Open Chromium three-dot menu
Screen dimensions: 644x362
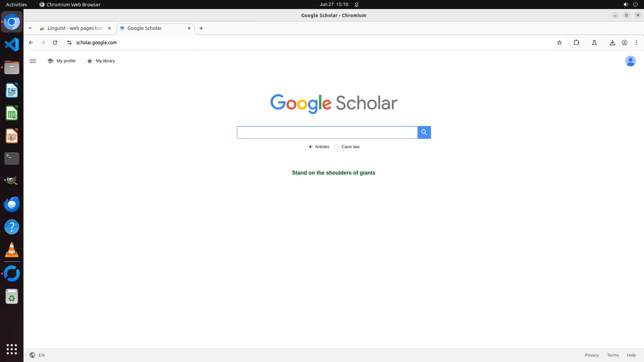(636, 43)
